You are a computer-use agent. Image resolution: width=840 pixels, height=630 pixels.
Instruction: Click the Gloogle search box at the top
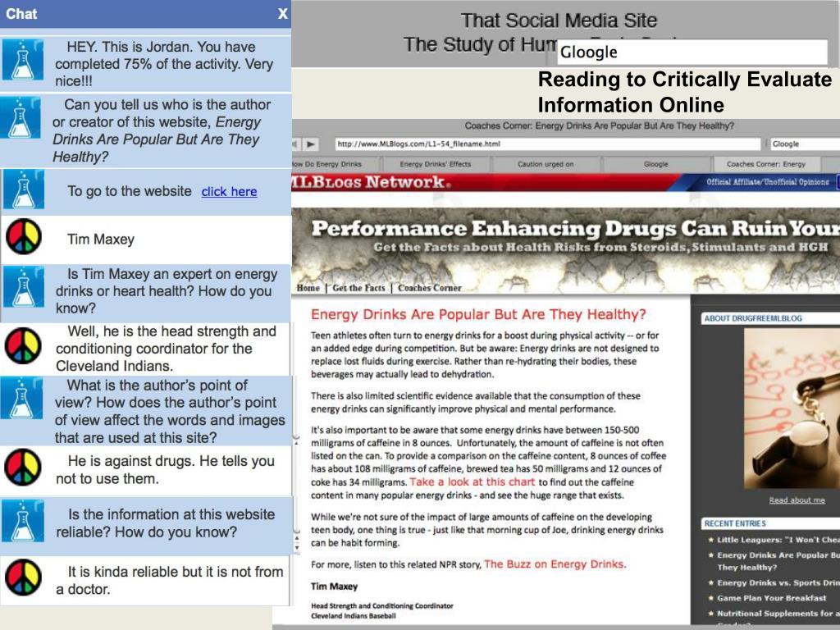(x=692, y=52)
